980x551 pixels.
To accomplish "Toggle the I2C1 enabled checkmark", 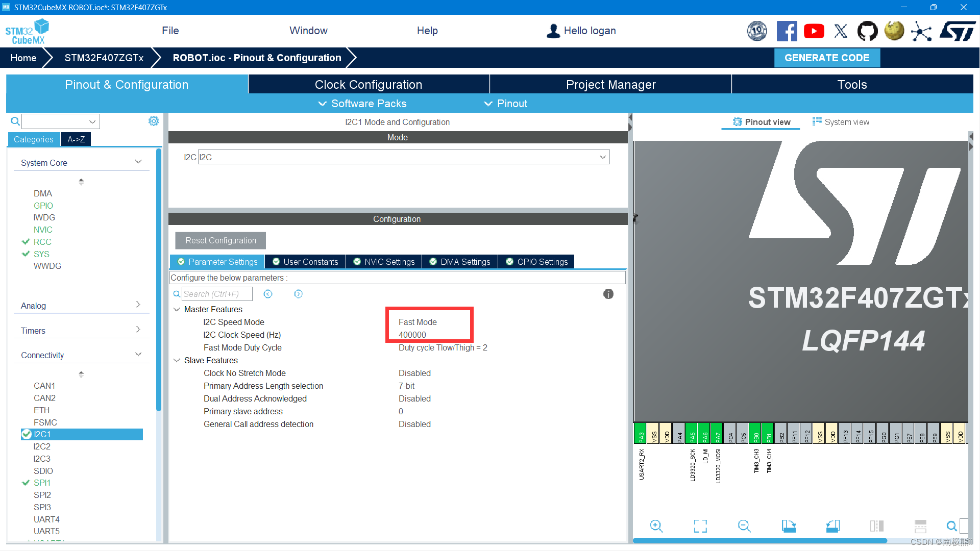I will click(x=27, y=434).
